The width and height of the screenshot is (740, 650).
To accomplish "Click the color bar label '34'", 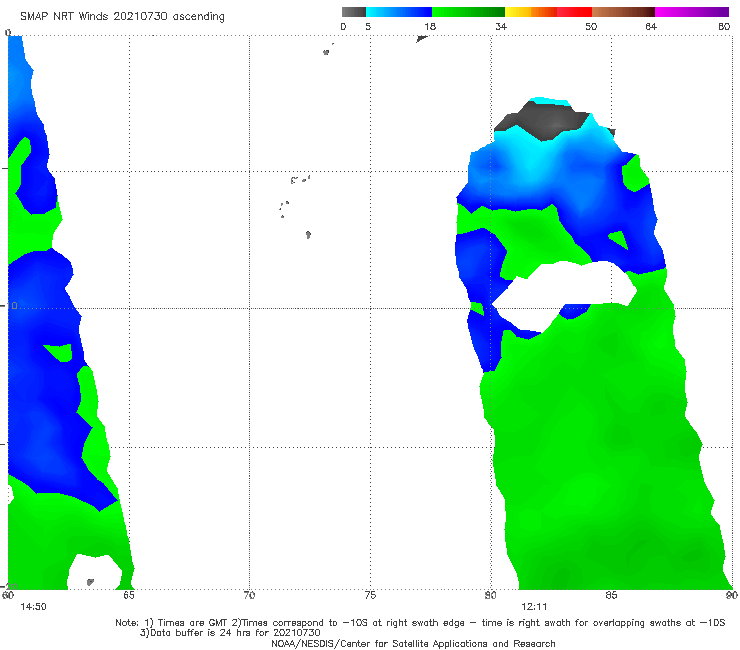I will pyautogui.click(x=501, y=26).
